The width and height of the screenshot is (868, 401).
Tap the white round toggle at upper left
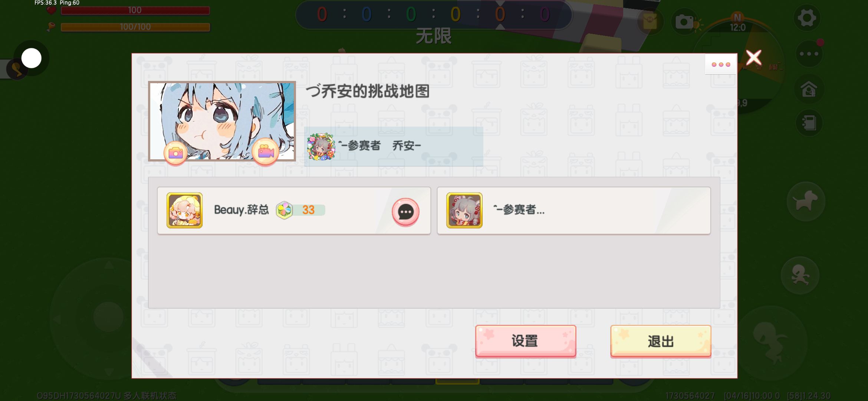click(x=32, y=58)
